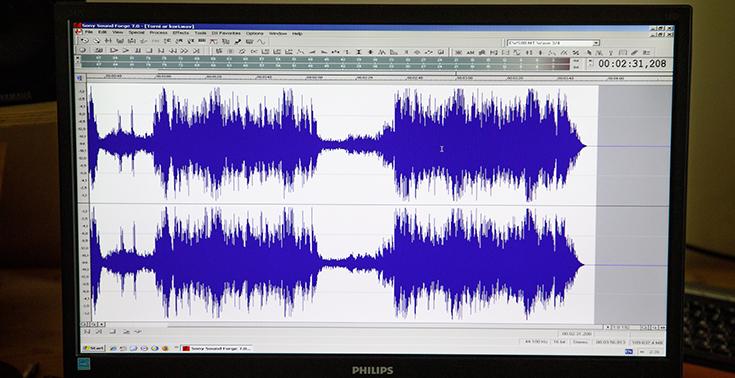
Task: Open the View menu
Action: 117,33
